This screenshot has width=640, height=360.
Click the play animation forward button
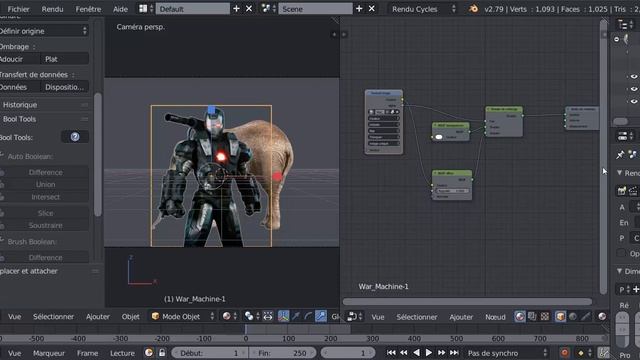click(x=429, y=353)
